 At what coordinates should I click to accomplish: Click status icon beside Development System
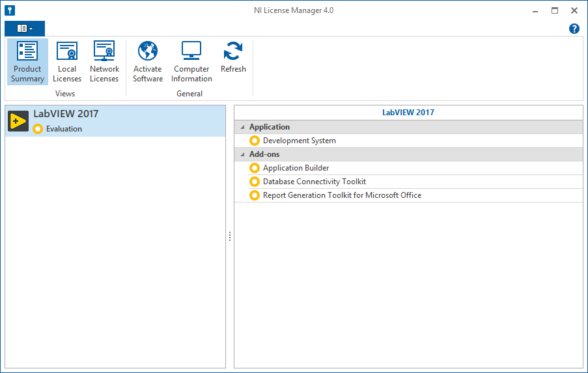pos(255,141)
